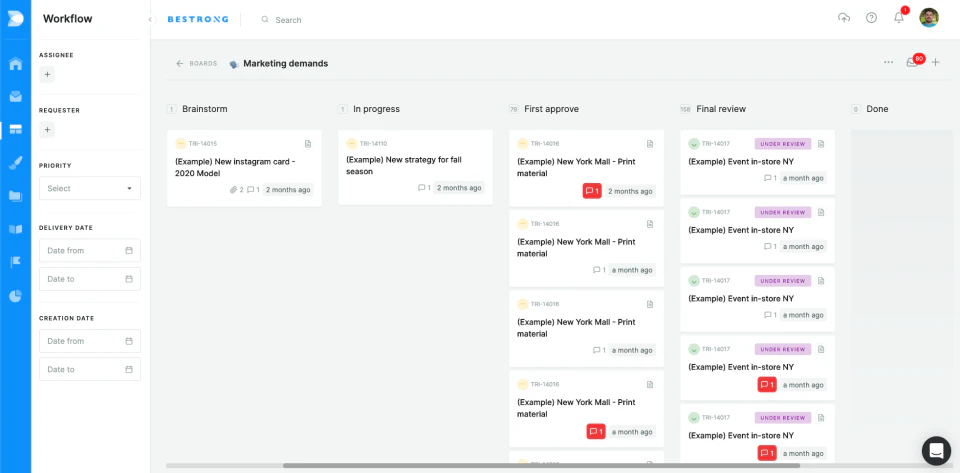
Task: Click the TRI-14015 priority badge
Action: (x=180, y=144)
